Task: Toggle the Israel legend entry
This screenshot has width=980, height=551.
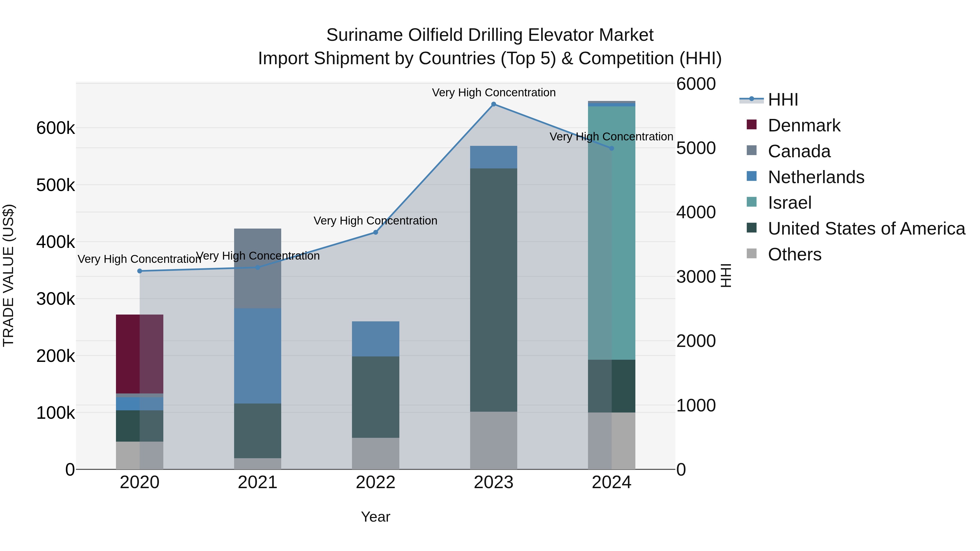Action: [x=779, y=203]
